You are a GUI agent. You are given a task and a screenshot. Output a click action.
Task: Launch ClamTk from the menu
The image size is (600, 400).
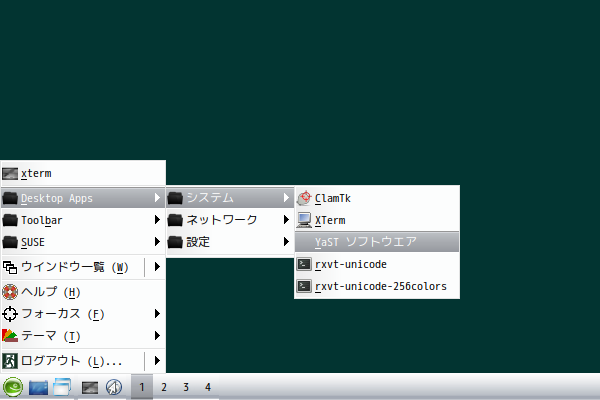pos(377,198)
